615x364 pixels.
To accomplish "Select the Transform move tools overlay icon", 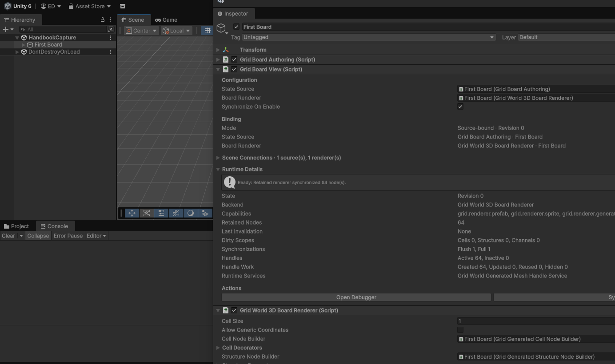I will (132, 213).
